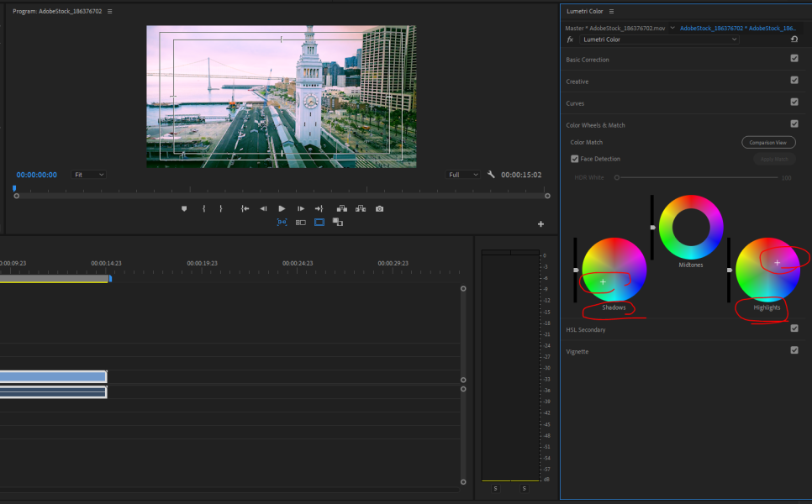Open the Program panel menu icon
812x504 pixels.
point(110,12)
